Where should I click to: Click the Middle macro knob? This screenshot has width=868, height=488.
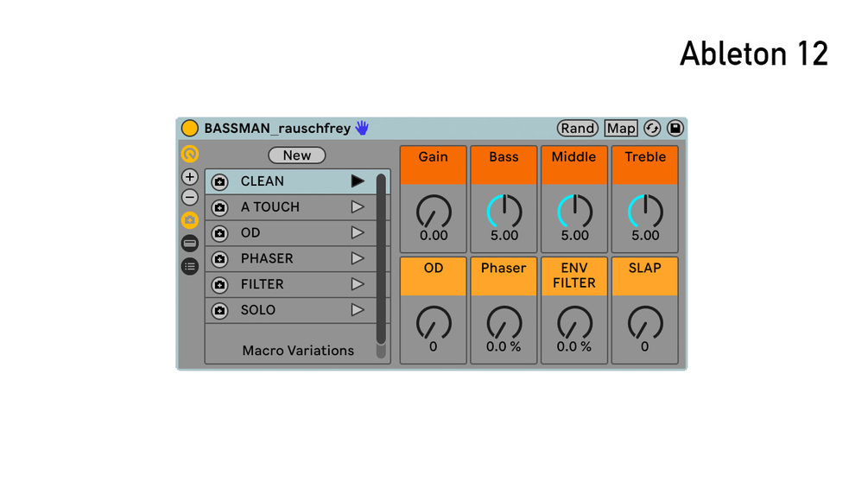[x=574, y=212]
